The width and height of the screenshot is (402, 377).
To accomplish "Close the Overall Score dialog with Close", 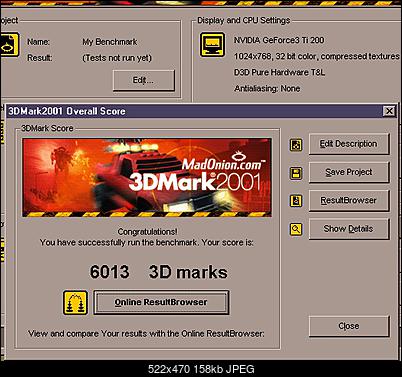I will coord(349,326).
